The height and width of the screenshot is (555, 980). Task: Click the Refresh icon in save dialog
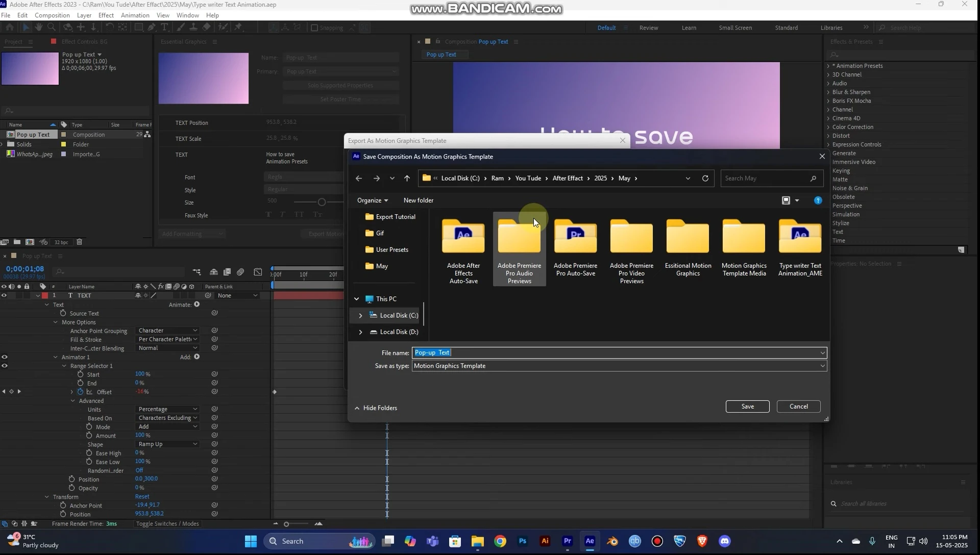click(x=705, y=178)
